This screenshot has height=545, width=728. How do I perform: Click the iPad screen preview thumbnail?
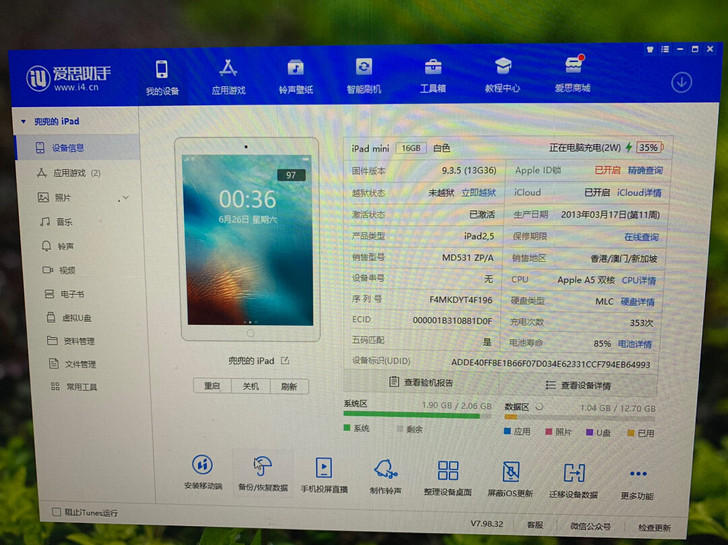point(250,240)
